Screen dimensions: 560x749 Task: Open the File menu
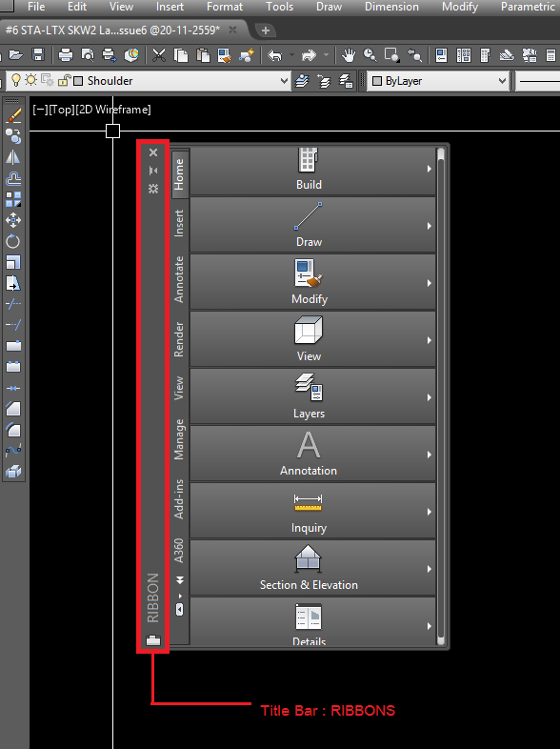click(36, 7)
